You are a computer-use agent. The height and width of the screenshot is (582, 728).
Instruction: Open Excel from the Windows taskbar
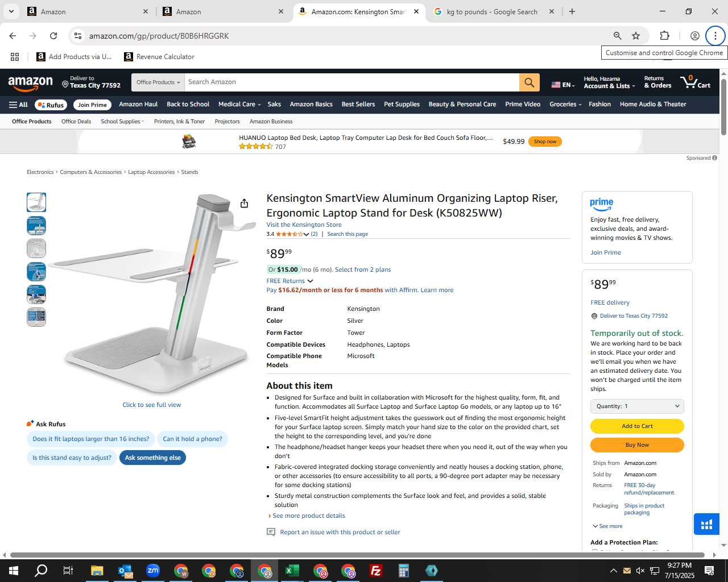click(x=292, y=571)
